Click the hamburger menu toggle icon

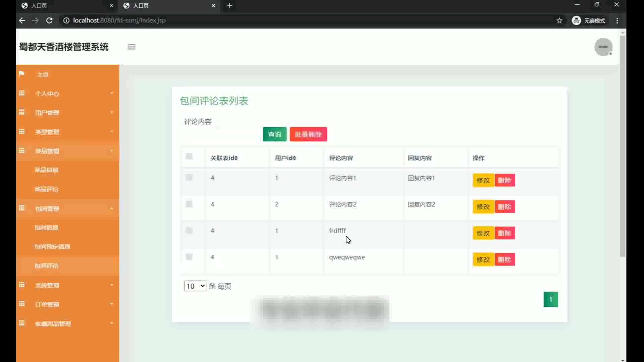click(131, 47)
